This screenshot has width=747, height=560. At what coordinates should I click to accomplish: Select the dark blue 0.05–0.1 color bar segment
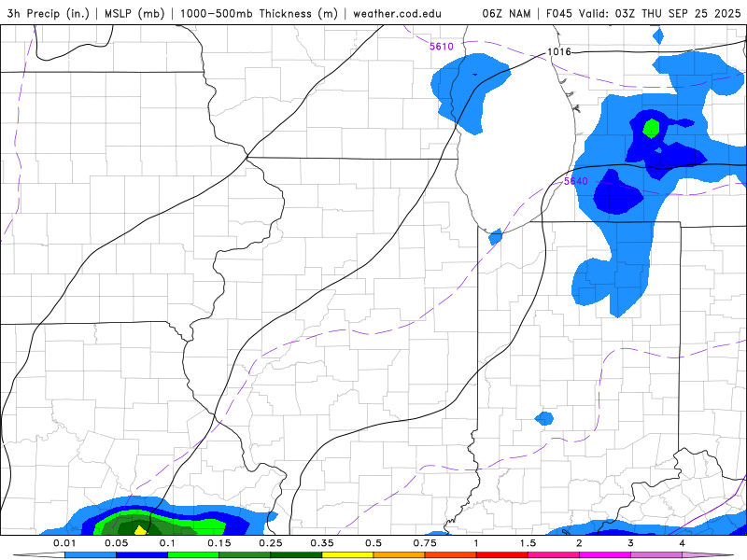point(142,555)
